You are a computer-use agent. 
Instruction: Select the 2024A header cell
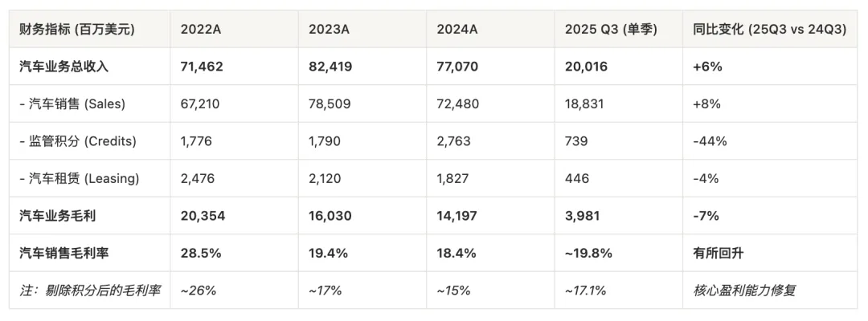[x=457, y=30]
